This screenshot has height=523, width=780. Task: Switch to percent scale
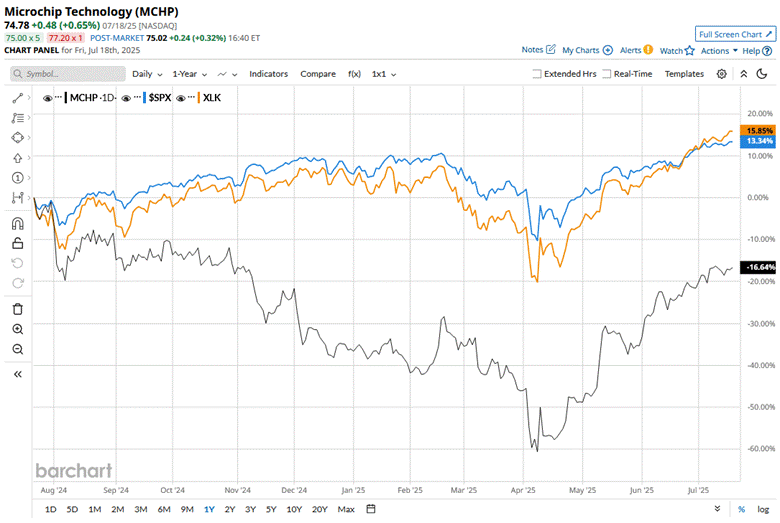(x=741, y=509)
